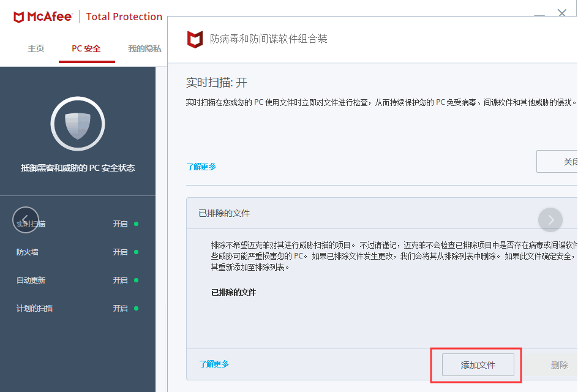
Task: Click the back arrow circle in the sidebar
Action: [26, 220]
